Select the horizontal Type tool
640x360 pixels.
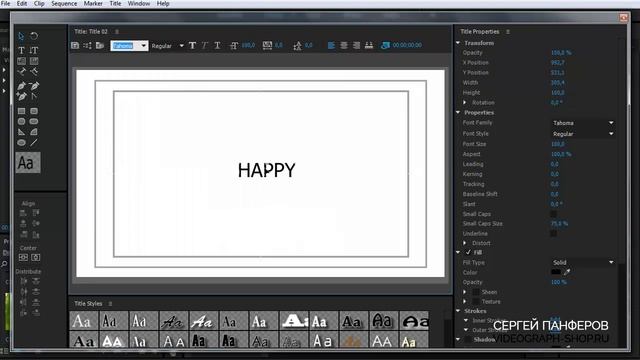(x=21, y=50)
